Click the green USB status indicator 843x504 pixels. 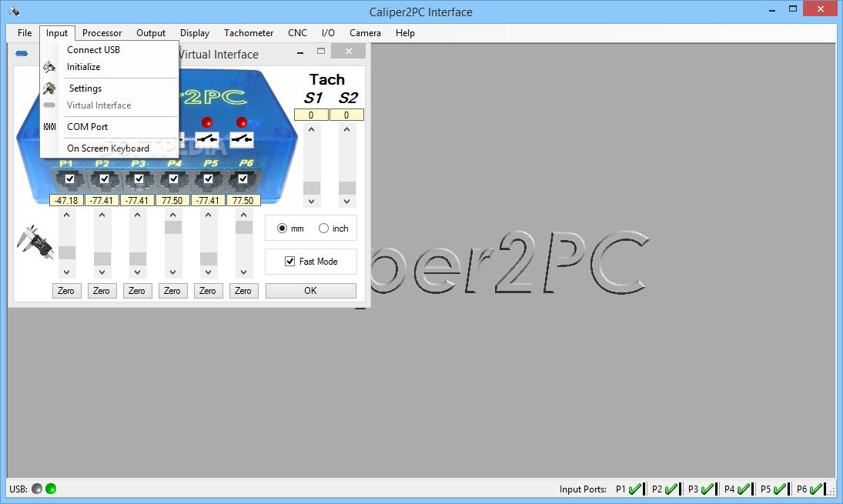pyautogui.click(x=51, y=489)
